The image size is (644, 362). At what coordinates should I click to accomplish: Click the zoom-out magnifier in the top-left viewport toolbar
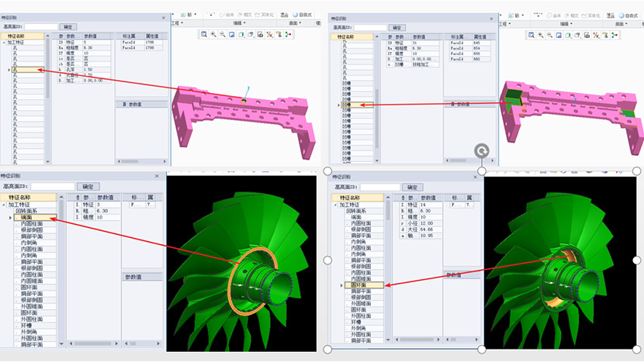click(223, 34)
